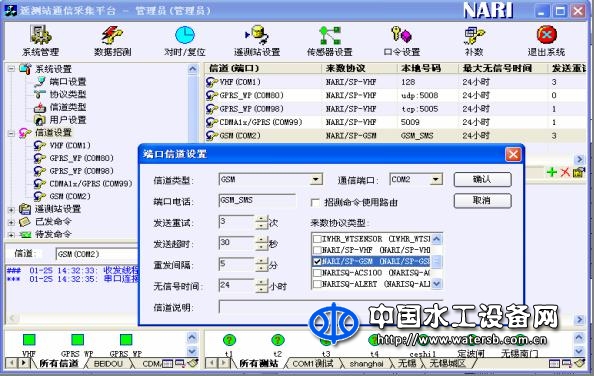
Task: Click 退出系统 red exit icon
Action: [x=546, y=40]
